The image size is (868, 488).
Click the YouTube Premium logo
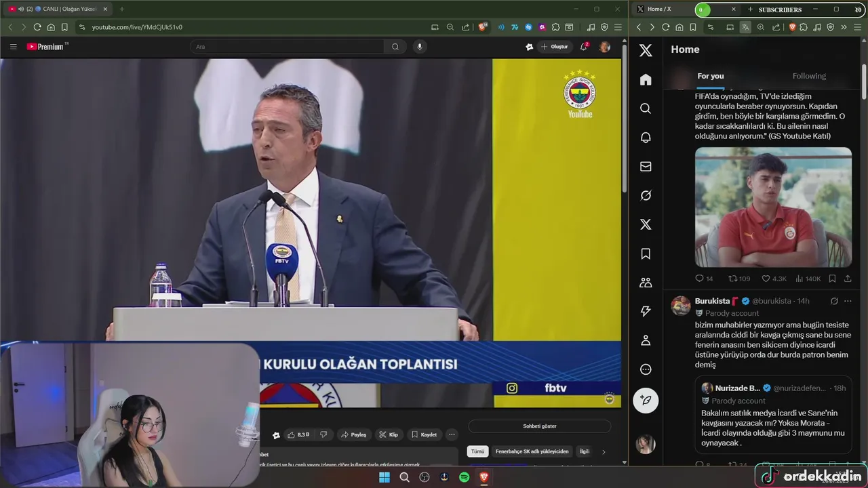(45, 47)
